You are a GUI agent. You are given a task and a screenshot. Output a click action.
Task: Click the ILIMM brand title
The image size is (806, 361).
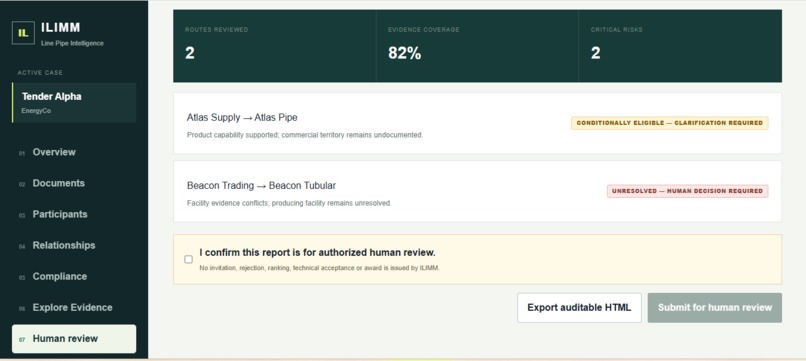(61, 28)
